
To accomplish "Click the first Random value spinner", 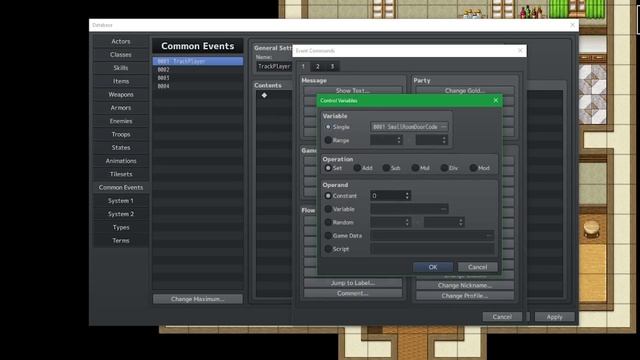I will click(390, 222).
